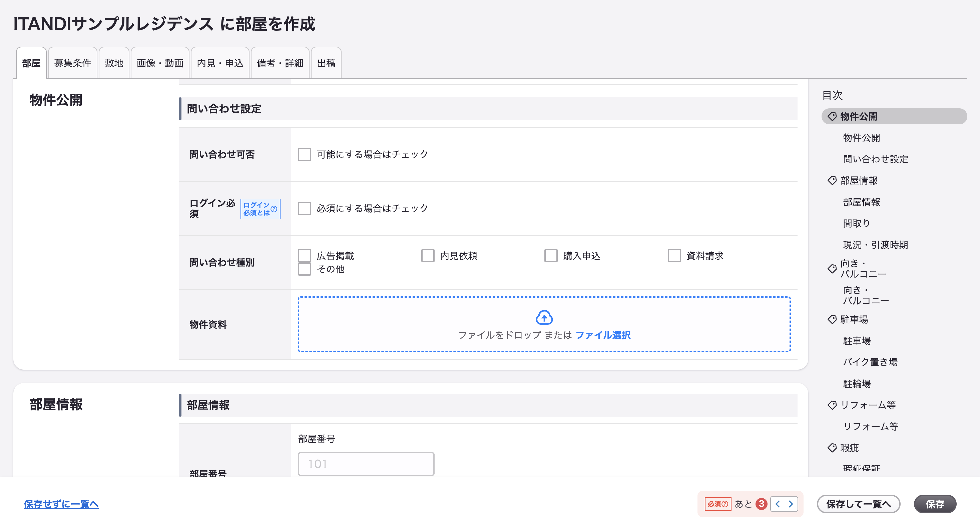Click the cloud upload icon

coord(544,317)
